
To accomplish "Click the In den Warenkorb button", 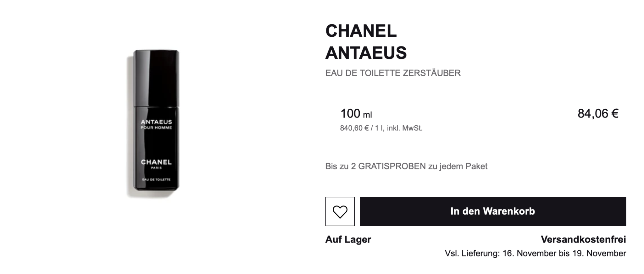I will 492,211.
